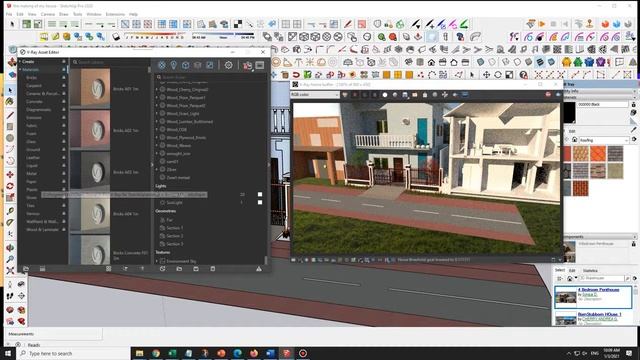Open Lights category in V-Ray Asset Editor
Screen dimensions: 640x360
173,65
